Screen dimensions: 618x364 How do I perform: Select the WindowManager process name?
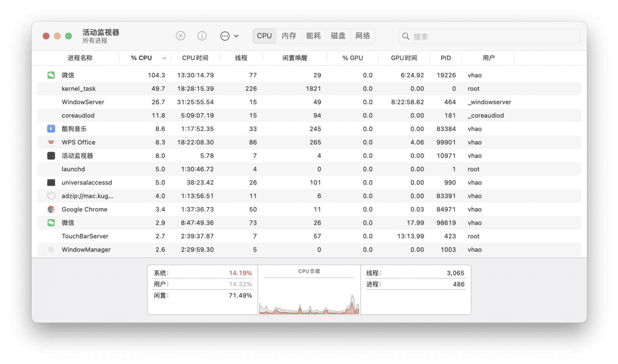86,250
